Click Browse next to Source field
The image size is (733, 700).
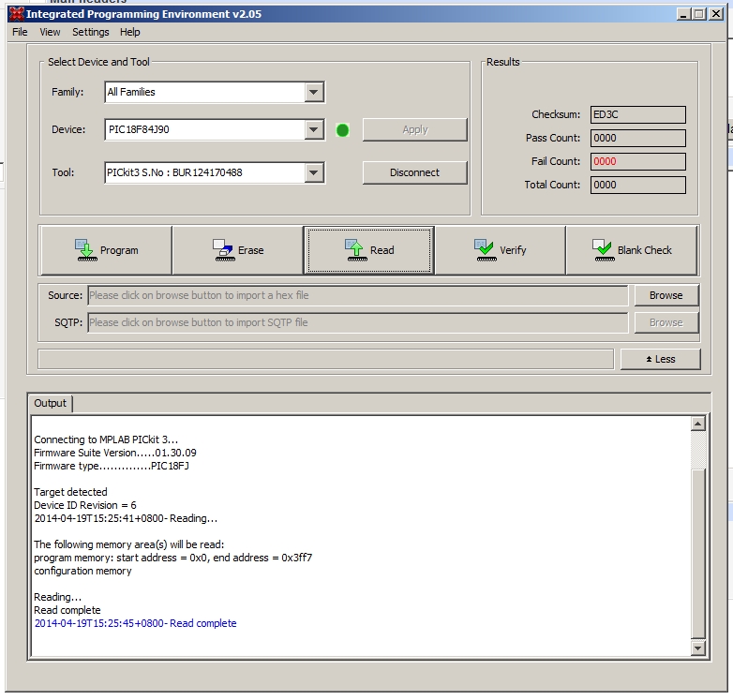click(666, 295)
